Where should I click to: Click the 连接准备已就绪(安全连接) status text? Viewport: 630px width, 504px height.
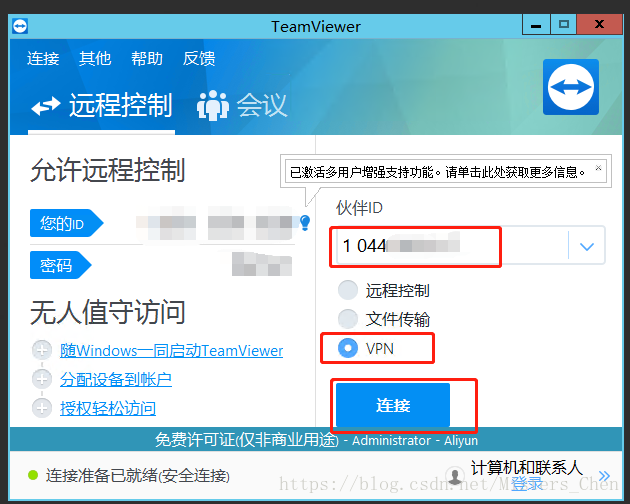[x=137, y=476]
